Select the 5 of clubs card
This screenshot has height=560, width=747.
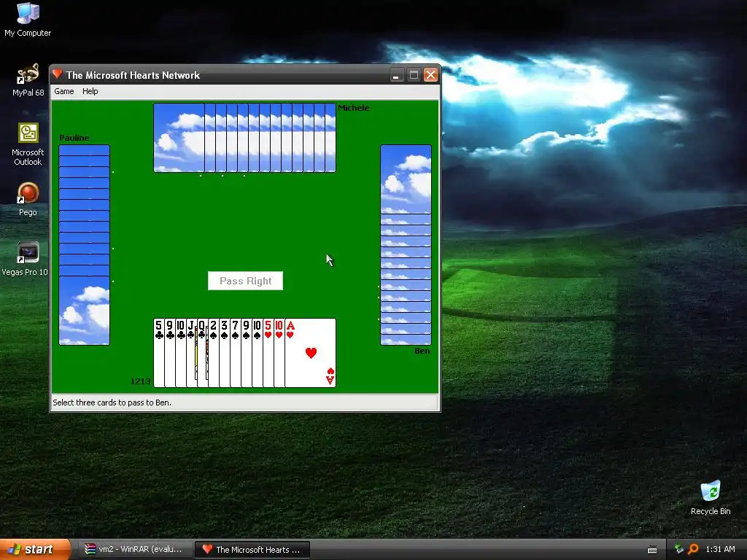pyautogui.click(x=158, y=353)
